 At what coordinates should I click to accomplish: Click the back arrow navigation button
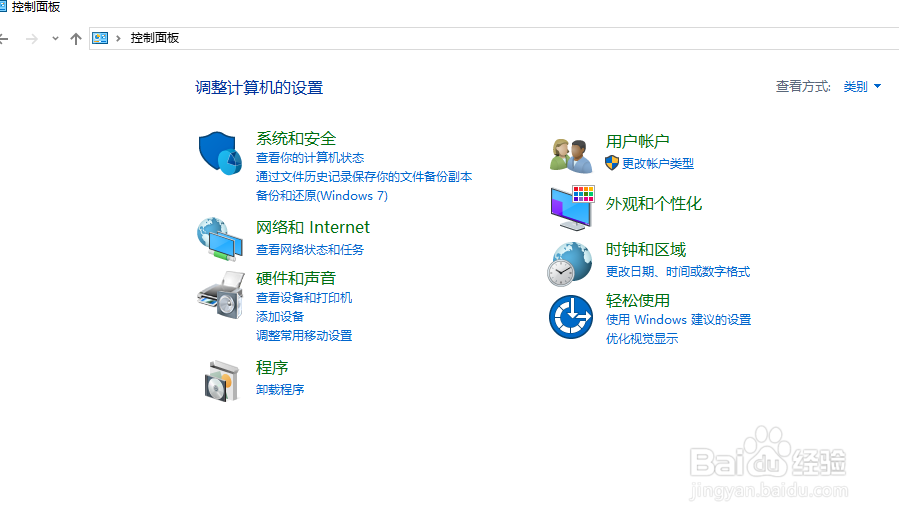pyautogui.click(x=4, y=38)
